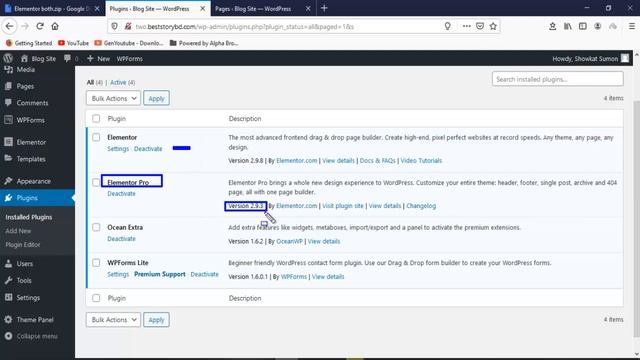Open Add New plugin submenu
The width and height of the screenshot is (640, 360).
pyautogui.click(x=18, y=231)
